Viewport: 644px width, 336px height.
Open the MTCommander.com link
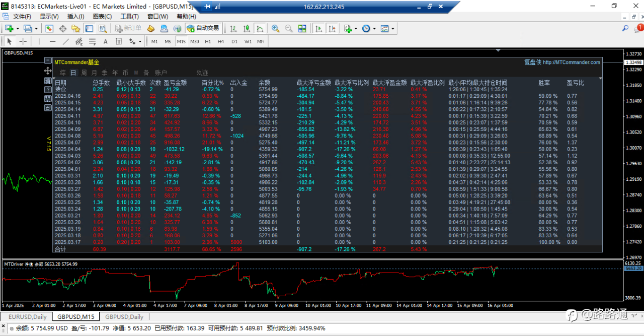[571, 62]
